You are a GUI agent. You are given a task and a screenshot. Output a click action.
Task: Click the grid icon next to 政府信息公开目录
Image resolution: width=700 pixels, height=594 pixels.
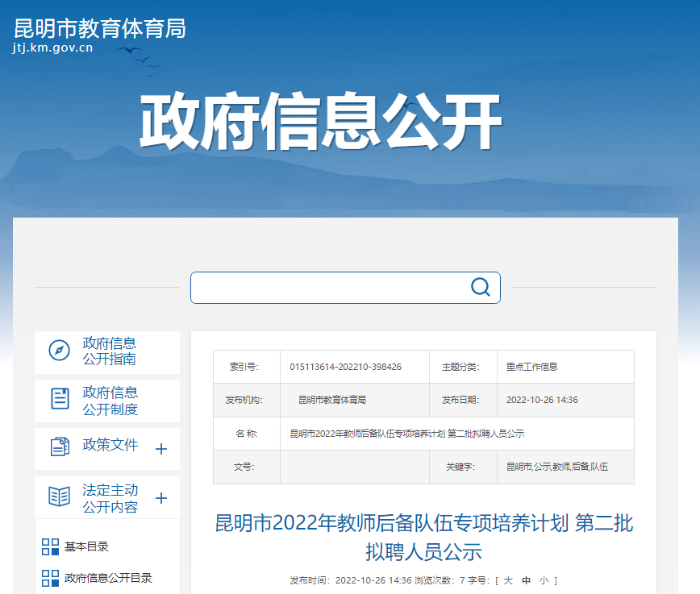(50, 578)
